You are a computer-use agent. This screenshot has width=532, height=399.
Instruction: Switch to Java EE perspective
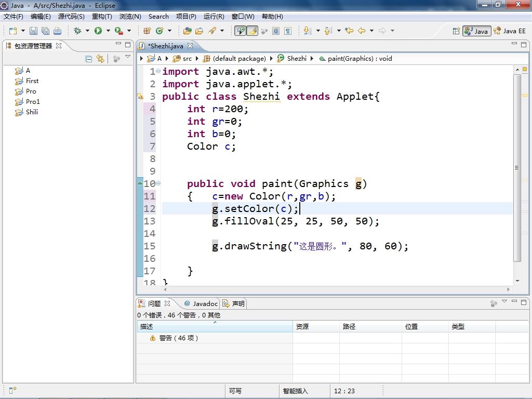(510, 31)
